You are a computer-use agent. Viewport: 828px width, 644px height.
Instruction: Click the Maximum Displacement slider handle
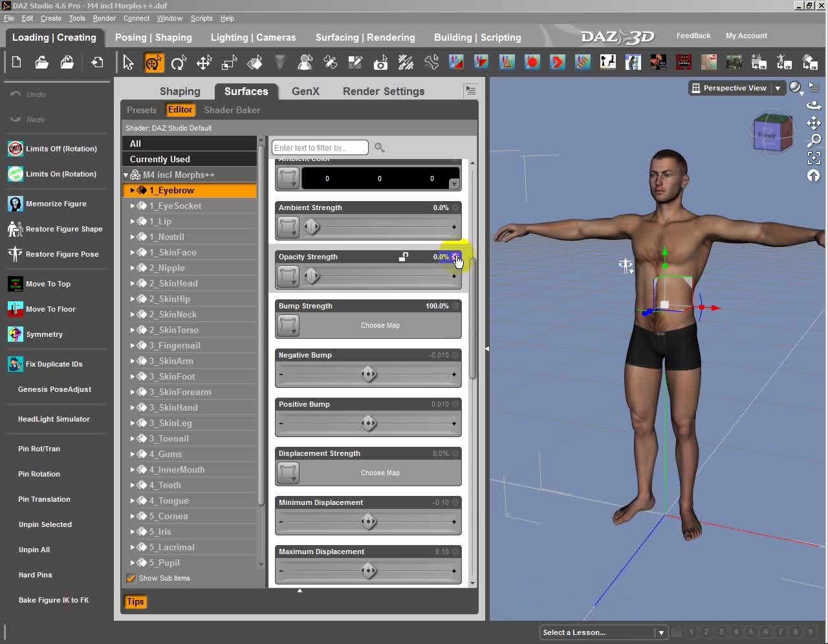click(369, 571)
